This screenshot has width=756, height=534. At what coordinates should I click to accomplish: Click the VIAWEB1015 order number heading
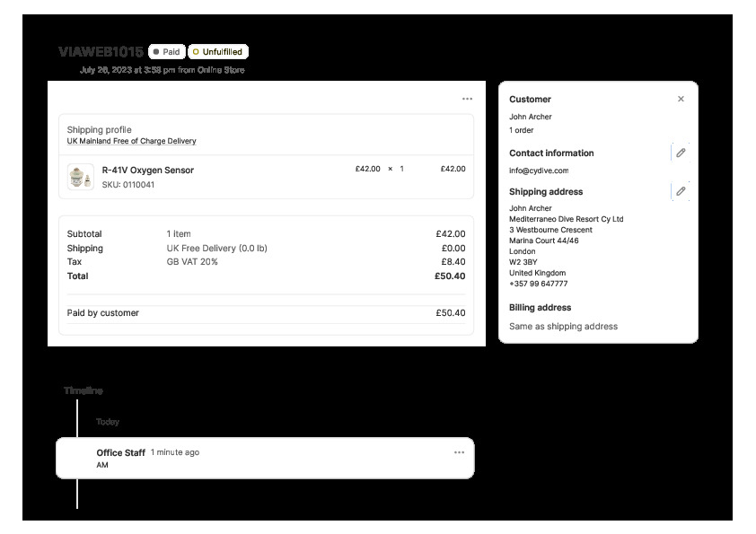[100, 52]
